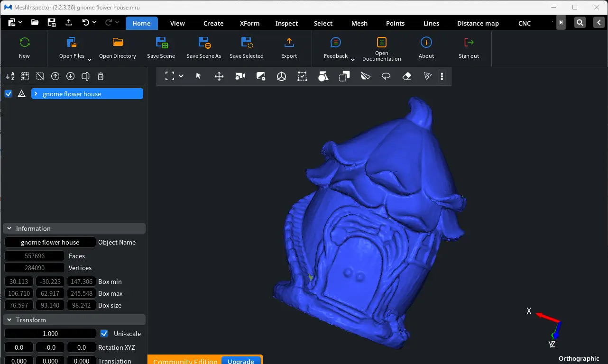This screenshot has width=608, height=364.
Task: Move selected object up in list
Action: (55, 76)
